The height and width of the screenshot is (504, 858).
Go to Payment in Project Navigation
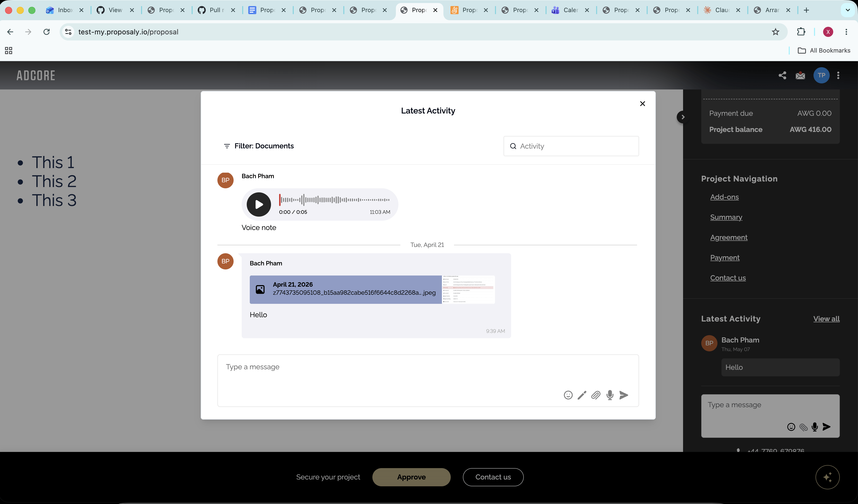[725, 258]
